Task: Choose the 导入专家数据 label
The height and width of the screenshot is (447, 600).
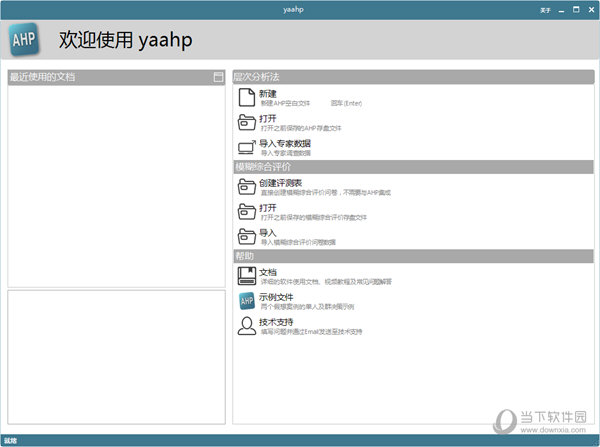Action: 285,144
